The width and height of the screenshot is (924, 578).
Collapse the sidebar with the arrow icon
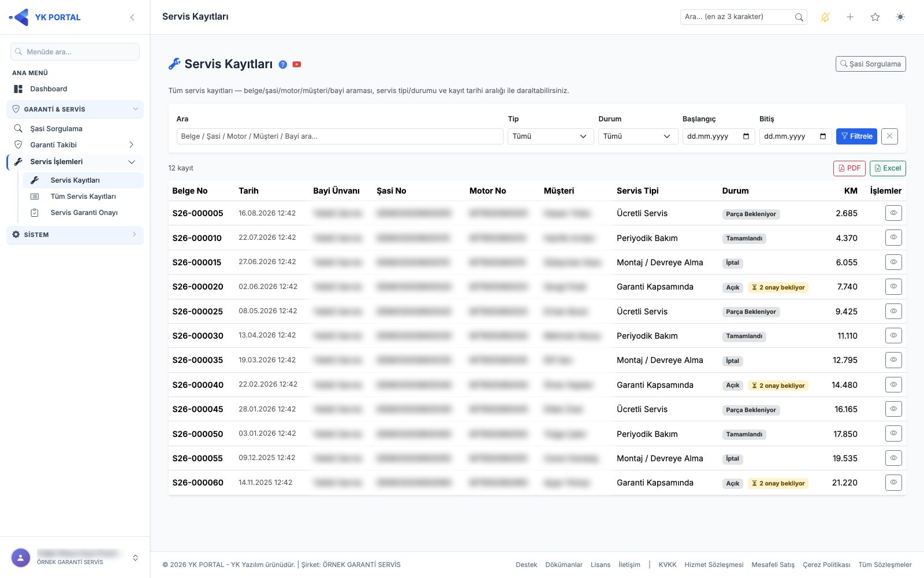pyautogui.click(x=132, y=17)
